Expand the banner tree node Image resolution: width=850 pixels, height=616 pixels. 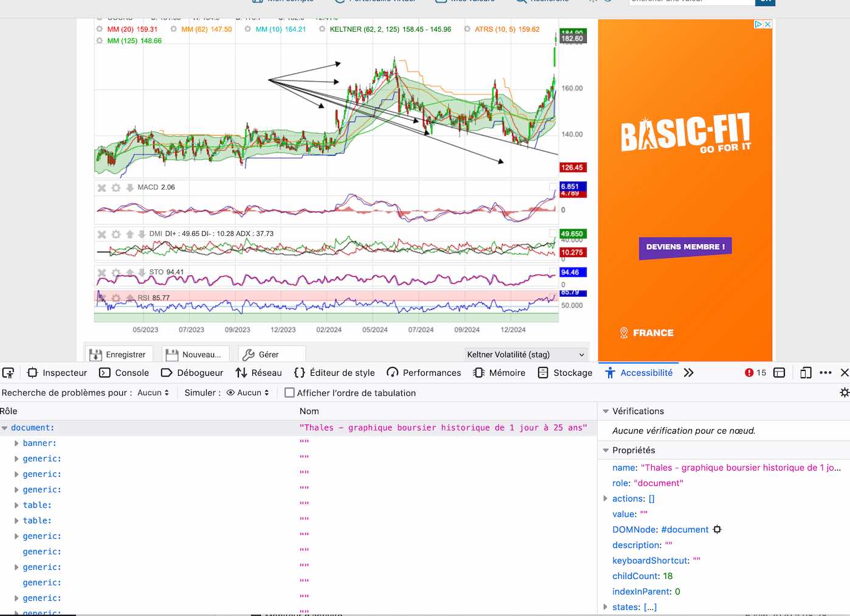[x=16, y=443]
